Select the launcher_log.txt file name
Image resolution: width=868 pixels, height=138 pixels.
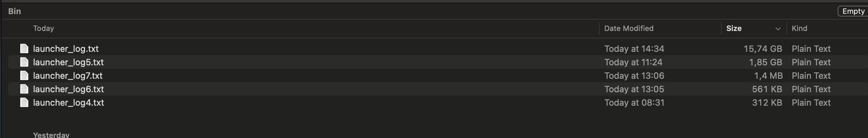click(66, 49)
